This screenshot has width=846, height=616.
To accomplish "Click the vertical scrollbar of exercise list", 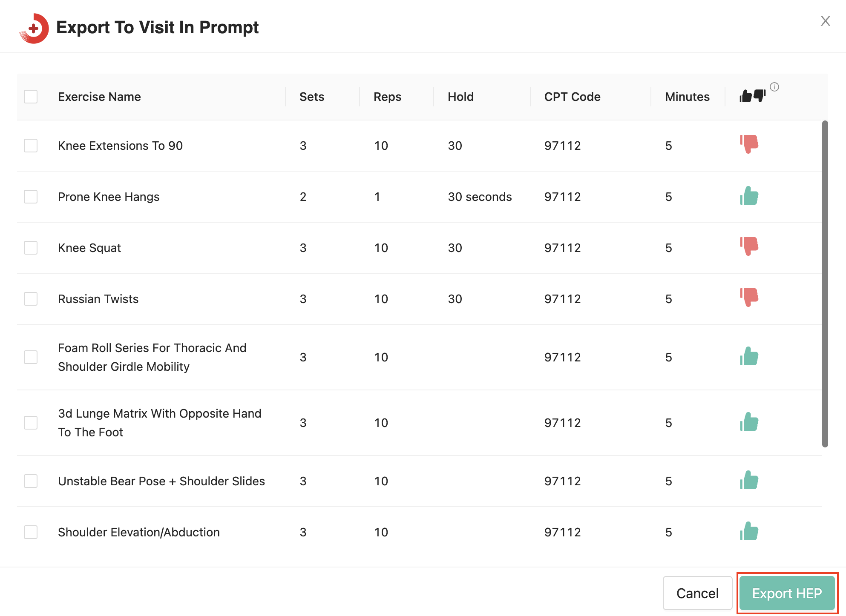I will (825, 284).
